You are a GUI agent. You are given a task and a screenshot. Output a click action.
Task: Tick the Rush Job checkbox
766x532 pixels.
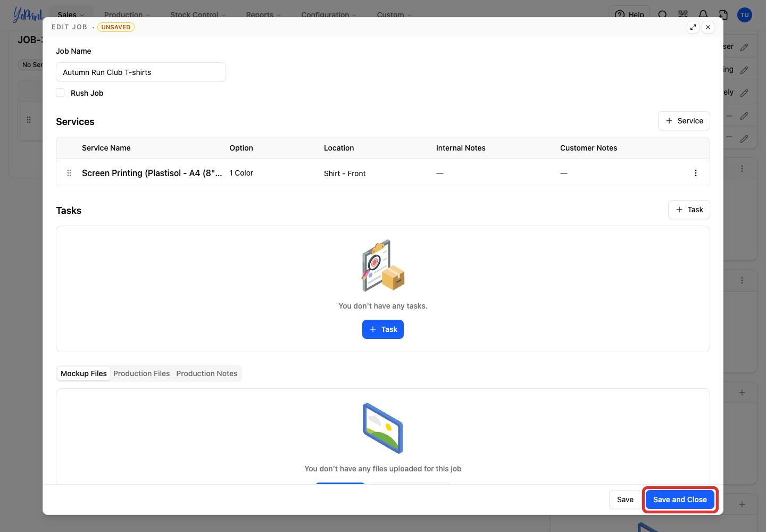60,93
